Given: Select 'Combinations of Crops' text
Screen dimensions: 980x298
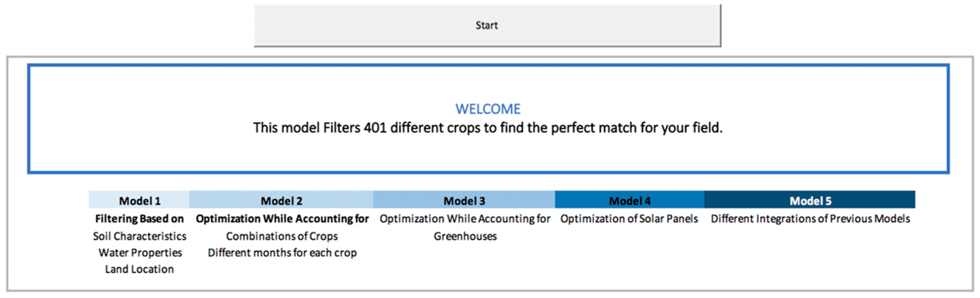Looking at the screenshot, I should click(282, 236).
